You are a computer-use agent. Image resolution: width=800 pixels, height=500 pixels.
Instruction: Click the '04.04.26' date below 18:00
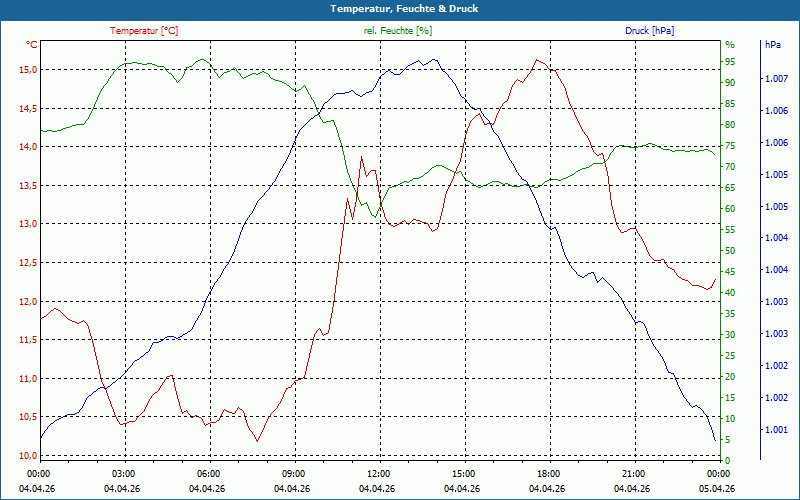[547, 489]
